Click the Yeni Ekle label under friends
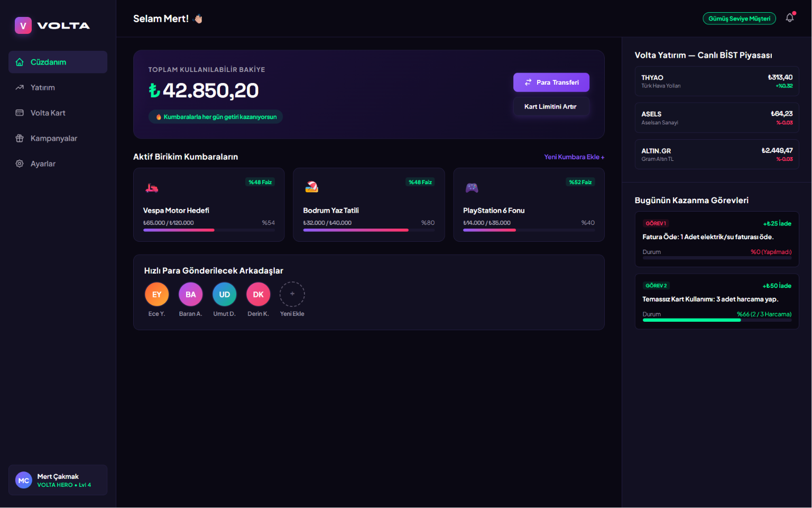 coord(292,314)
